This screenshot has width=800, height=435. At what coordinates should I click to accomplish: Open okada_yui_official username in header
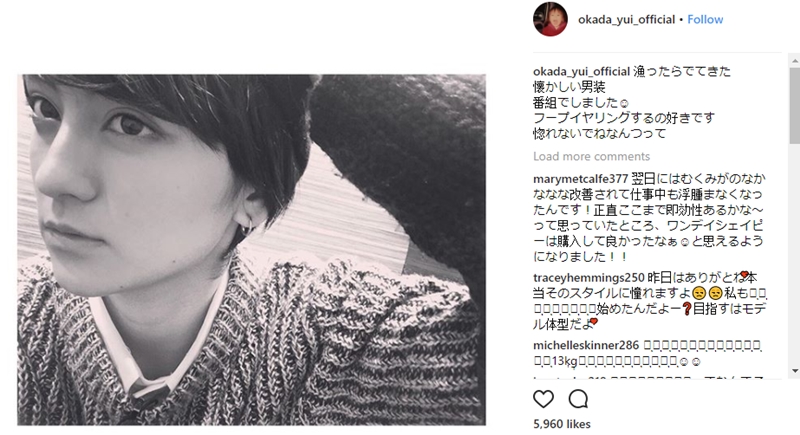point(626,19)
